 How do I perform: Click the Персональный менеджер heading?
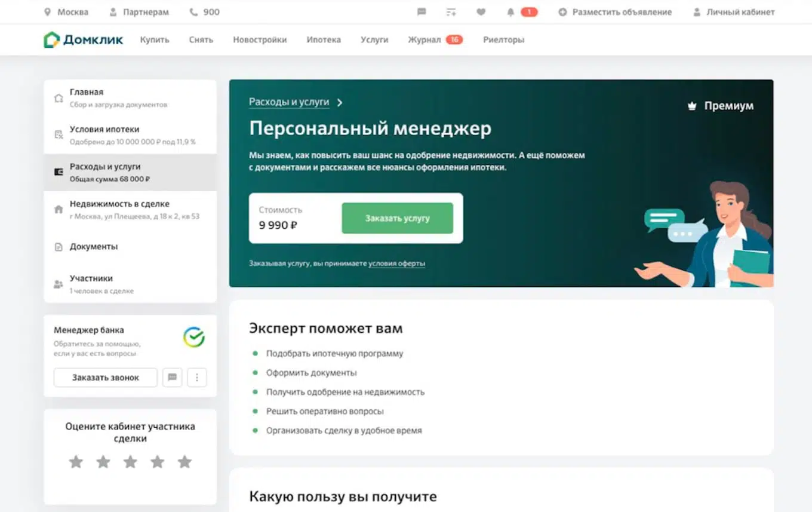click(370, 128)
